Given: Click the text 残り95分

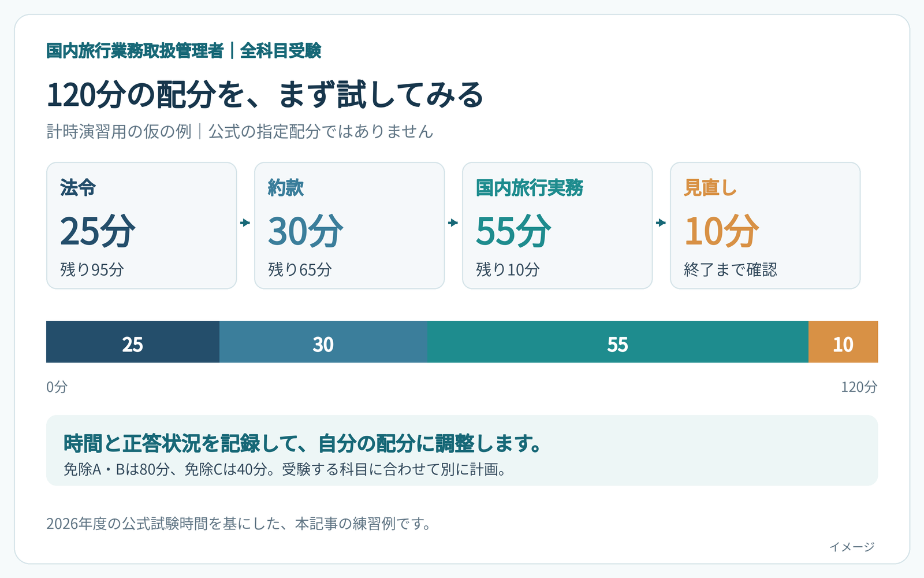Looking at the screenshot, I should tap(92, 269).
